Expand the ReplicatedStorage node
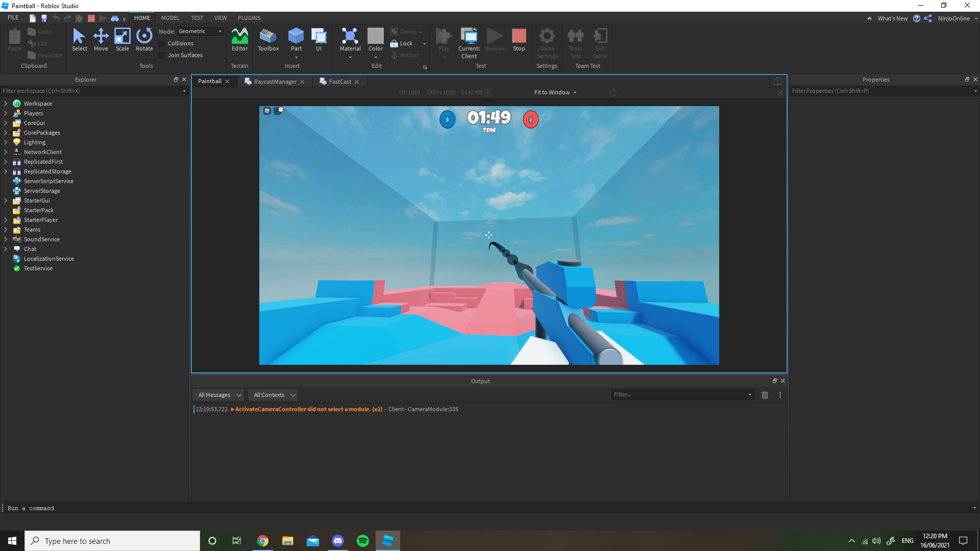Screen dimensions: 980x551 [x=6, y=171]
